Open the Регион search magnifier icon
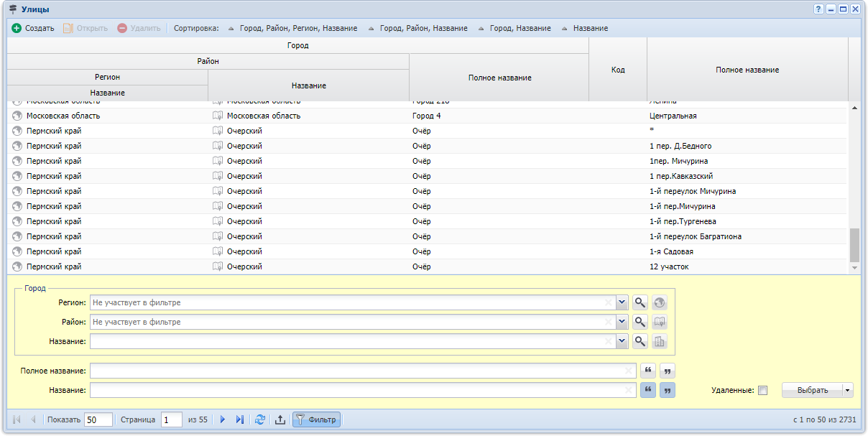This screenshot has height=436, width=868. tap(640, 303)
